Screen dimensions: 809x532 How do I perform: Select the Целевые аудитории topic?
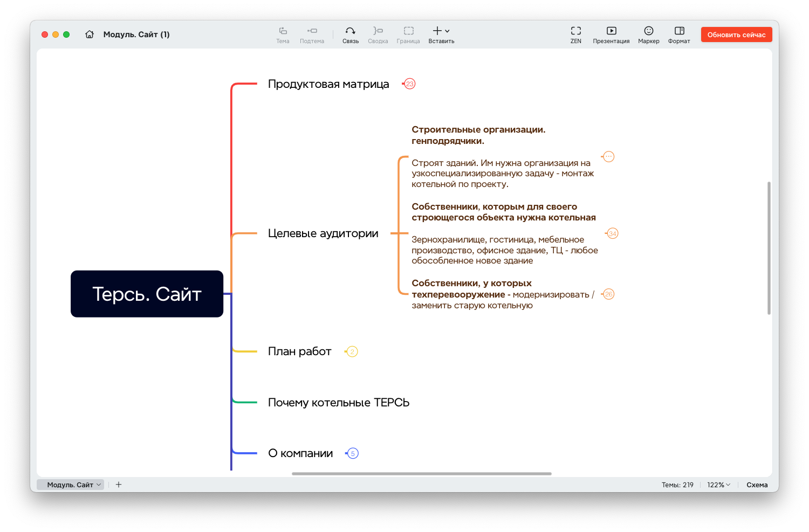pos(323,233)
